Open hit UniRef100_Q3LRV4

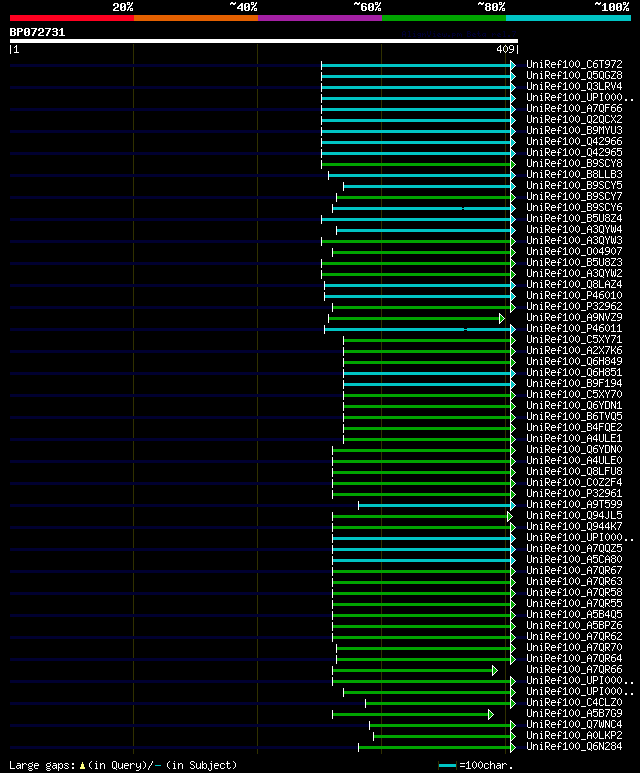[574, 86]
